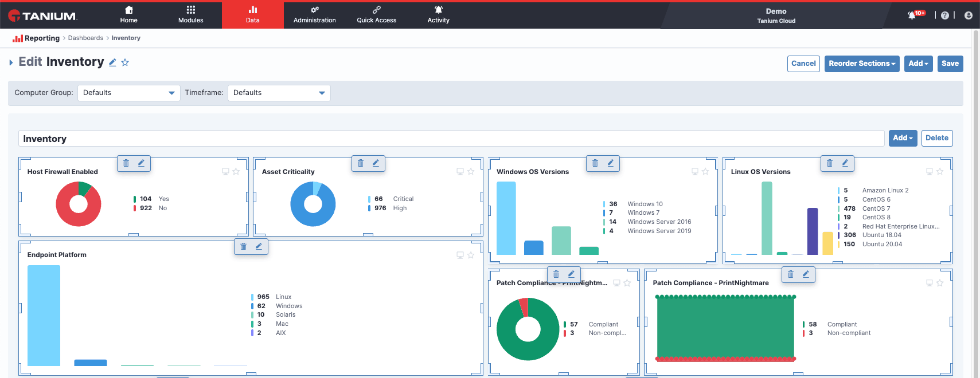Open the Computer Group dropdown
980x378 pixels.
pyautogui.click(x=129, y=93)
